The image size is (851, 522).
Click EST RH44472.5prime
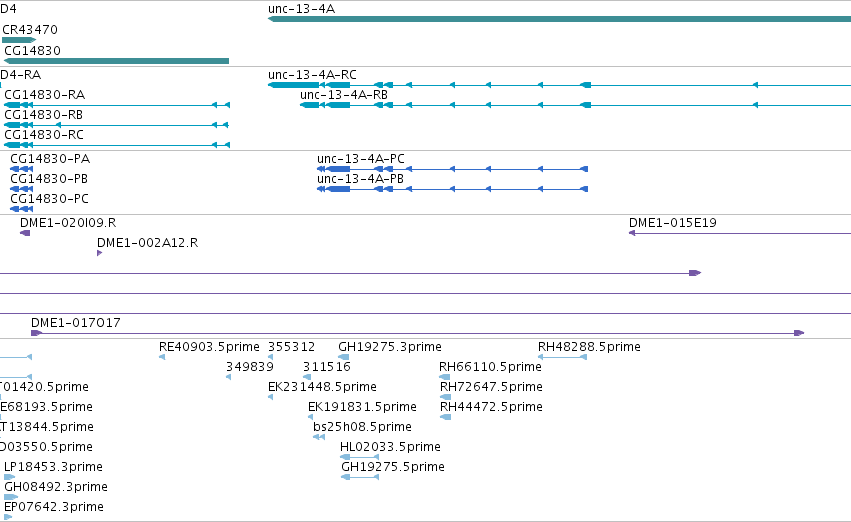pos(446,417)
